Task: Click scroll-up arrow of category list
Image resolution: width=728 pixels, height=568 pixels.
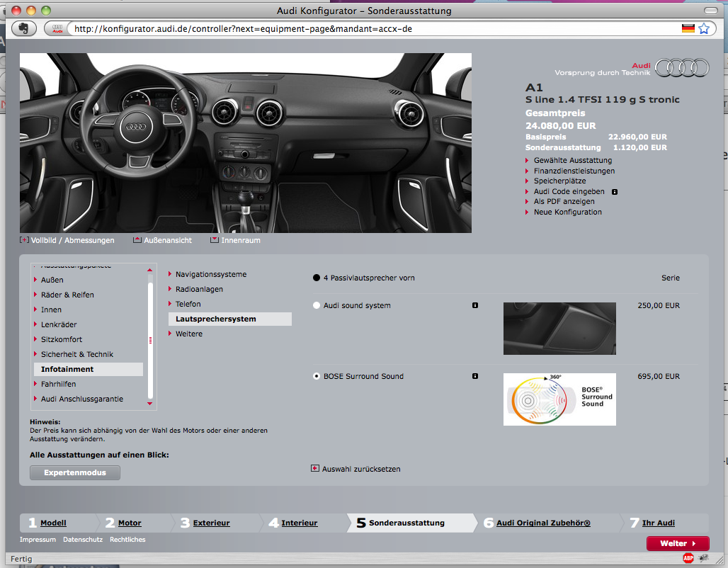Action: [149, 270]
